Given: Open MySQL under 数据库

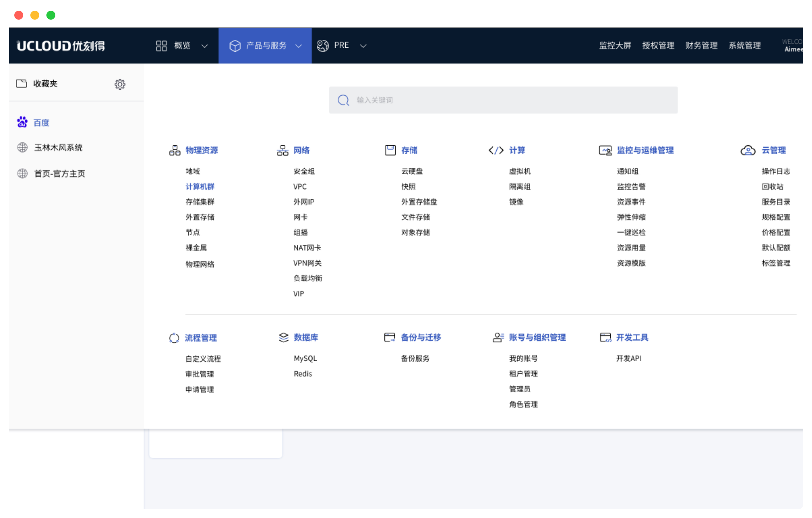Looking at the screenshot, I should point(305,359).
